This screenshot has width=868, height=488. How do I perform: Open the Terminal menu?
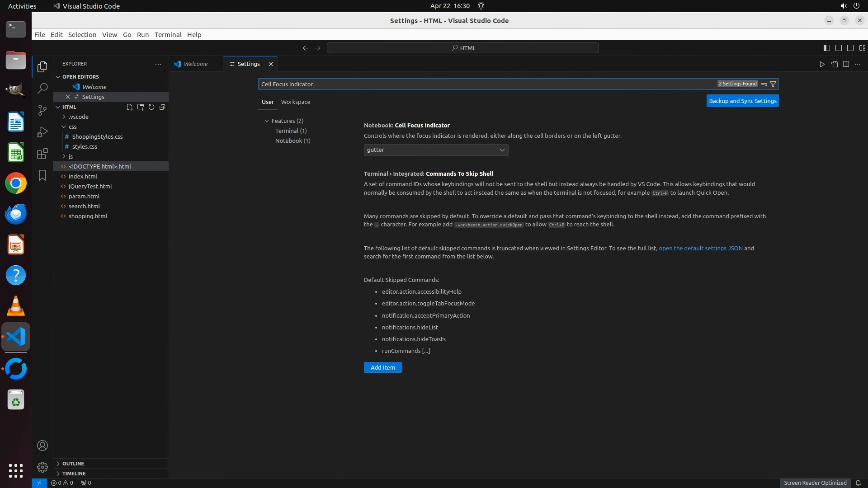(x=168, y=35)
